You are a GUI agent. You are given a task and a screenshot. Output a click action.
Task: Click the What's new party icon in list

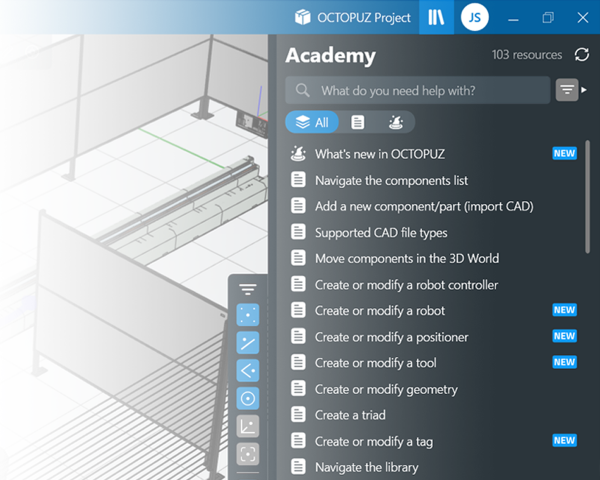[298, 153]
